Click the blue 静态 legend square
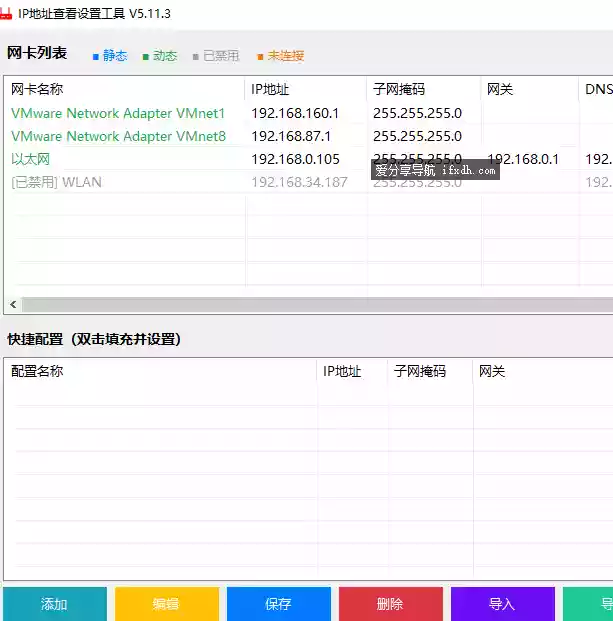 click(95, 57)
